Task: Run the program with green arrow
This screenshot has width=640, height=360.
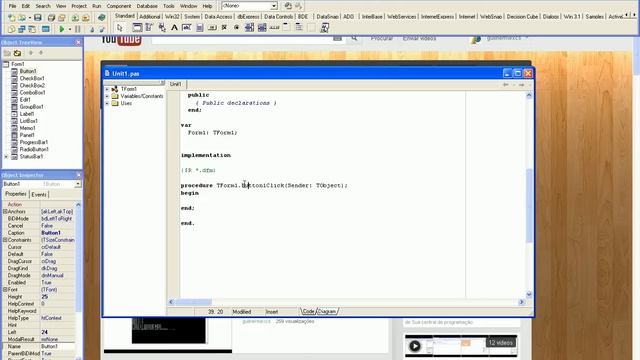Action: tap(62, 29)
